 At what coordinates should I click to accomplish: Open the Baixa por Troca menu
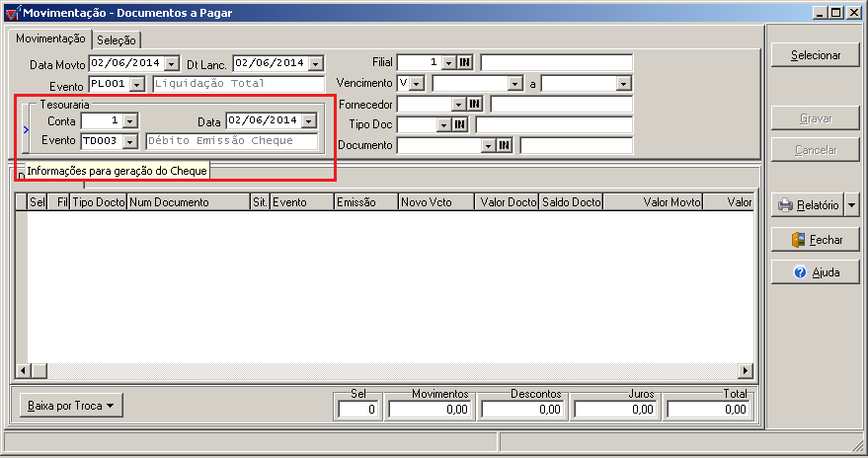pyautogui.click(x=70, y=405)
